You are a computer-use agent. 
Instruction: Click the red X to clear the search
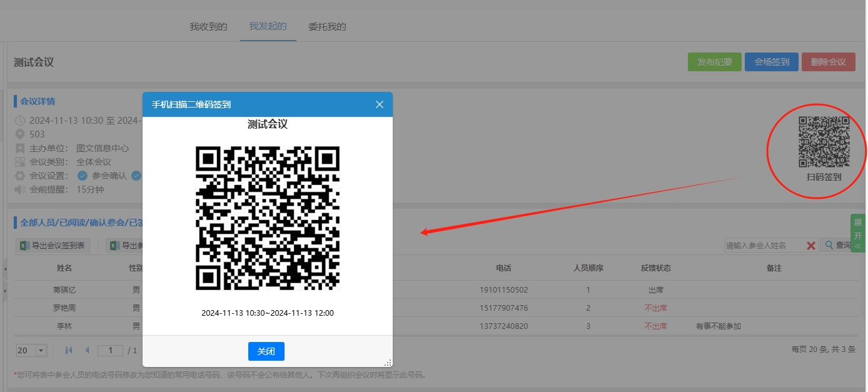click(x=811, y=246)
